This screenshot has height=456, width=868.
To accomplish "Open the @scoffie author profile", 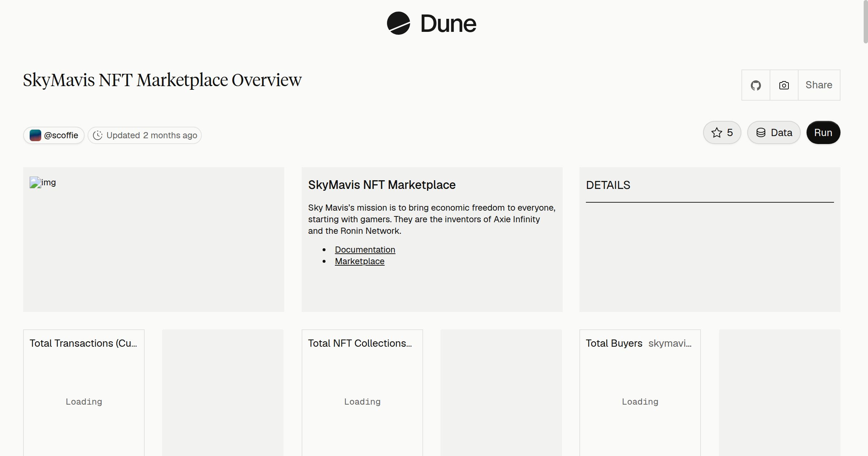I will (x=54, y=135).
